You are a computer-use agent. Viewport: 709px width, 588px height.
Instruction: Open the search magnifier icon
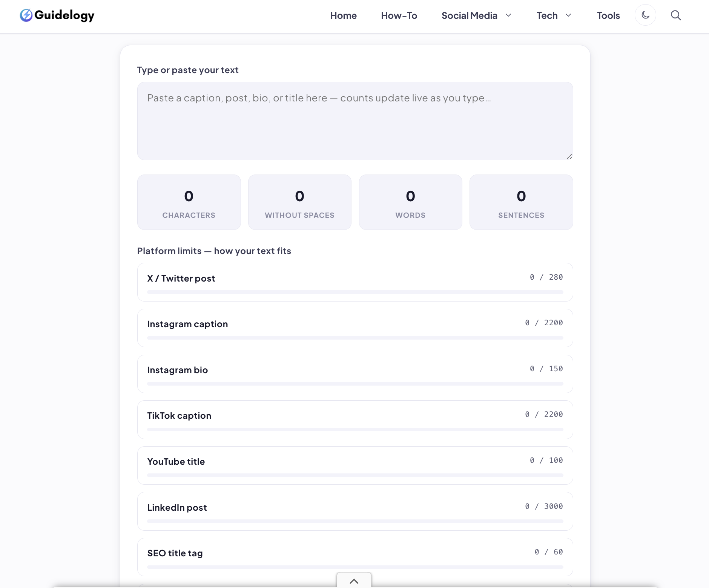click(x=676, y=15)
